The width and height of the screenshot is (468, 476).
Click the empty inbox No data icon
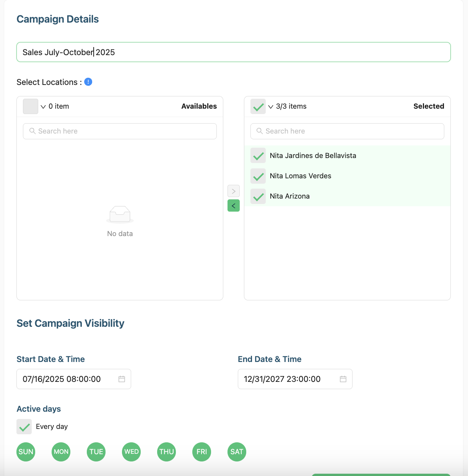tap(120, 214)
